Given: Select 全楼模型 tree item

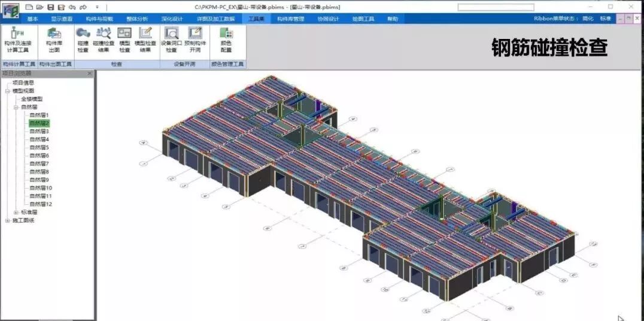Looking at the screenshot, I should point(32,99).
